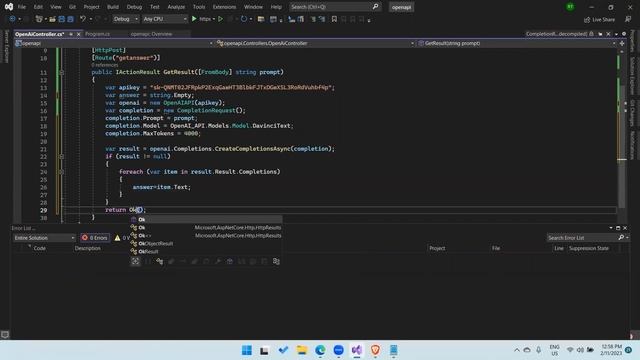Screen dimensions: 640x360
Task: Open the Debug menu
Action: [x=134, y=7]
